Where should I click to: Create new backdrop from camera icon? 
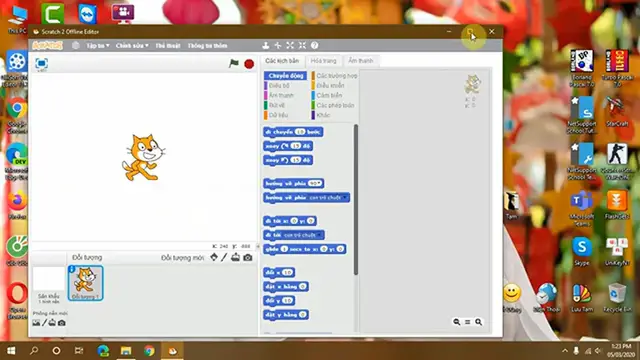point(62,323)
